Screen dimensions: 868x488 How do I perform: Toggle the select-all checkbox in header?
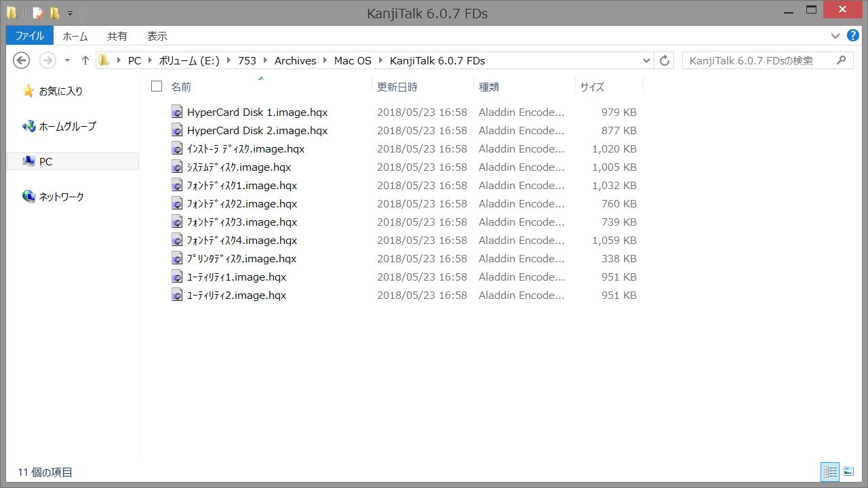coord(157,86)
